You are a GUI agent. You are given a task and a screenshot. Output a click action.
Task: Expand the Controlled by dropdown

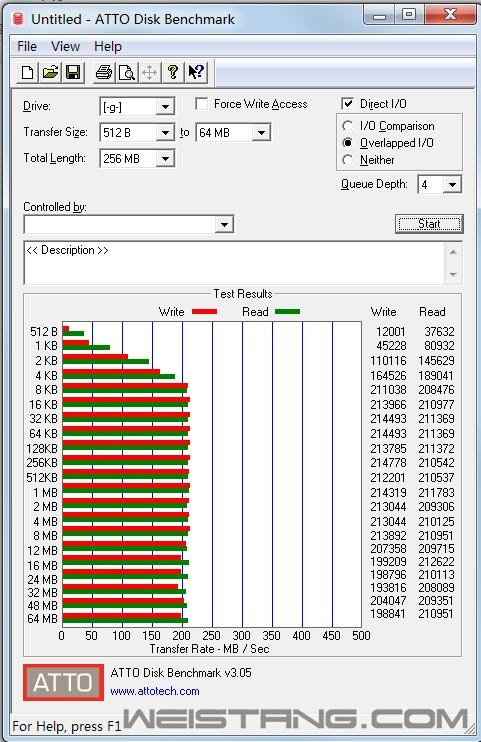(224, 224)
